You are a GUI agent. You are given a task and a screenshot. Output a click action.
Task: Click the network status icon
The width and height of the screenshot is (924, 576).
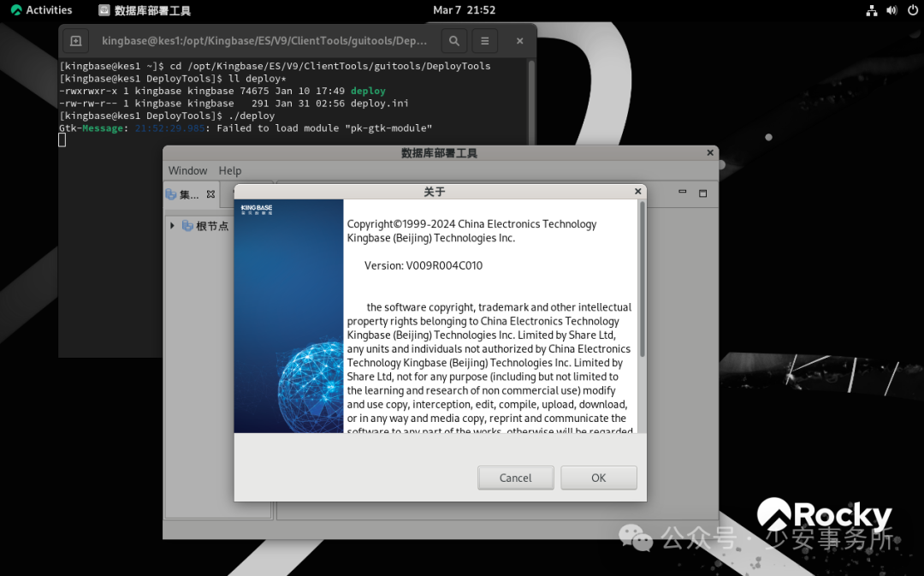click(872, 10)
